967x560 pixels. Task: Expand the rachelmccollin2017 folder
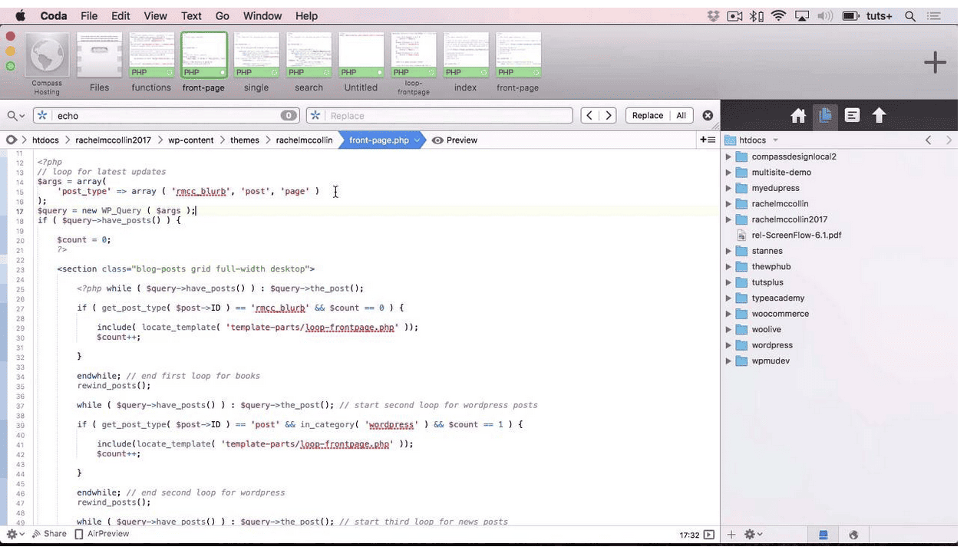tap(728, 219)
